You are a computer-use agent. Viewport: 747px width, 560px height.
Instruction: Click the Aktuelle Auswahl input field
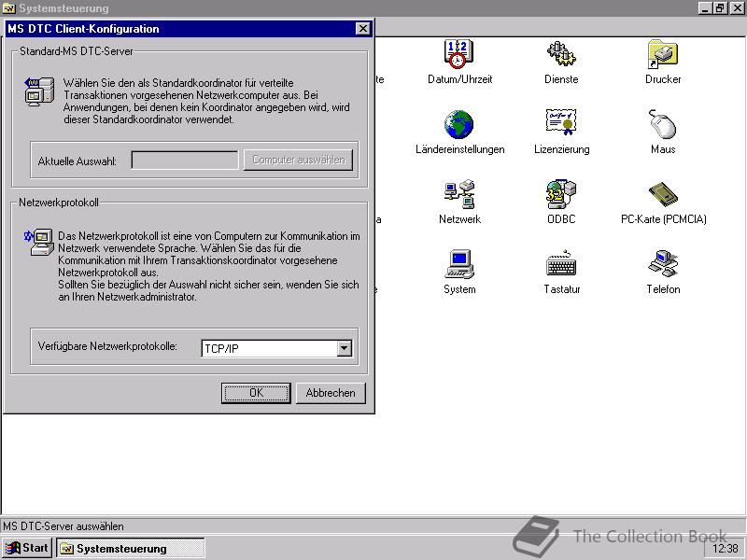(x=185, y=160)
